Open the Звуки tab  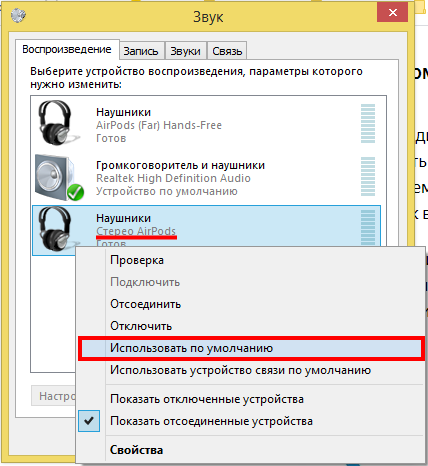click(x=185, y=51)
